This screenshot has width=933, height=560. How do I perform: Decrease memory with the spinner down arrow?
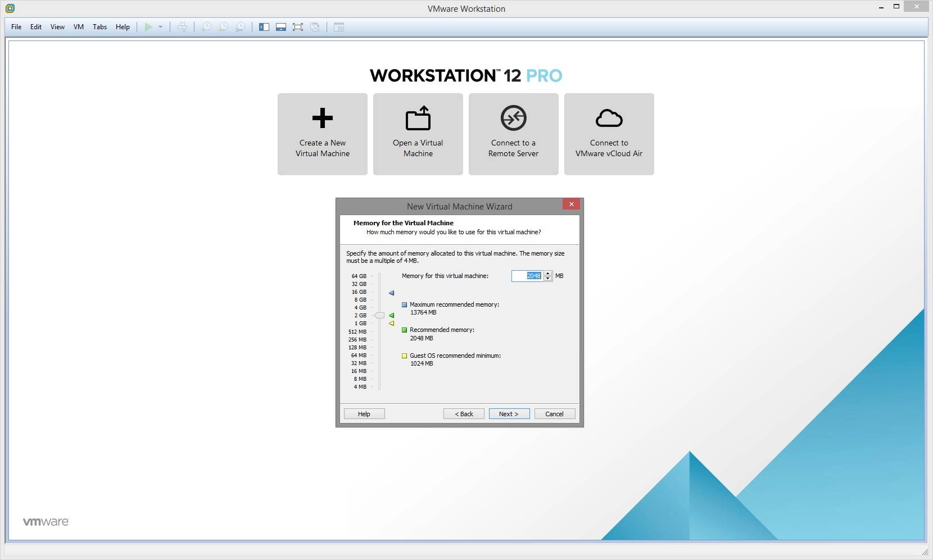click(548, 279)
